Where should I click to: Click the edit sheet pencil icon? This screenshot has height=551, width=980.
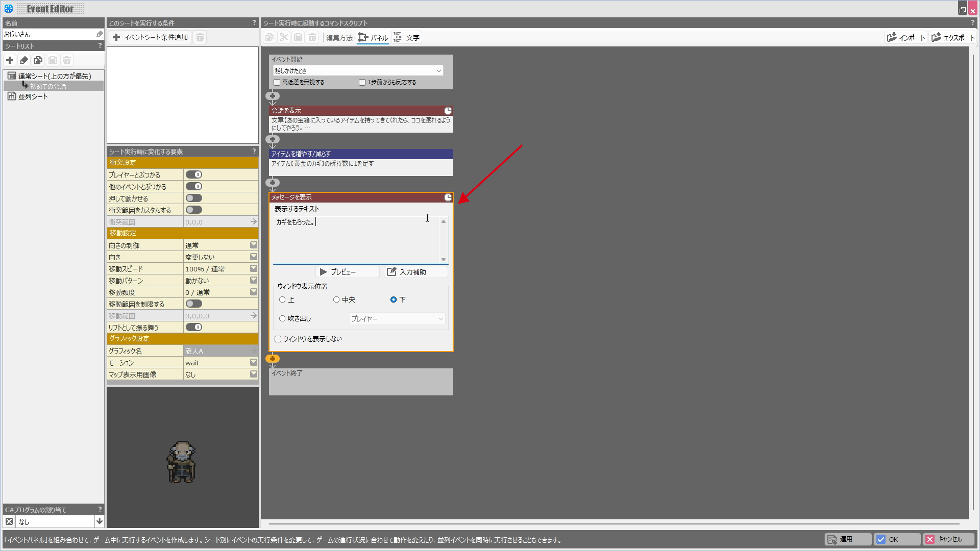point(24,60)
